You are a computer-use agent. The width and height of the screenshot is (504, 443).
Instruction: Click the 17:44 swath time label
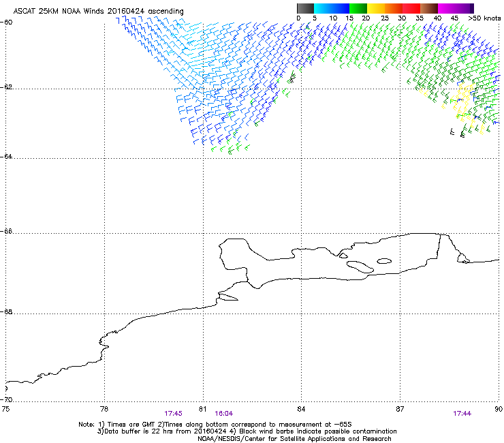[x=462, y=414]
